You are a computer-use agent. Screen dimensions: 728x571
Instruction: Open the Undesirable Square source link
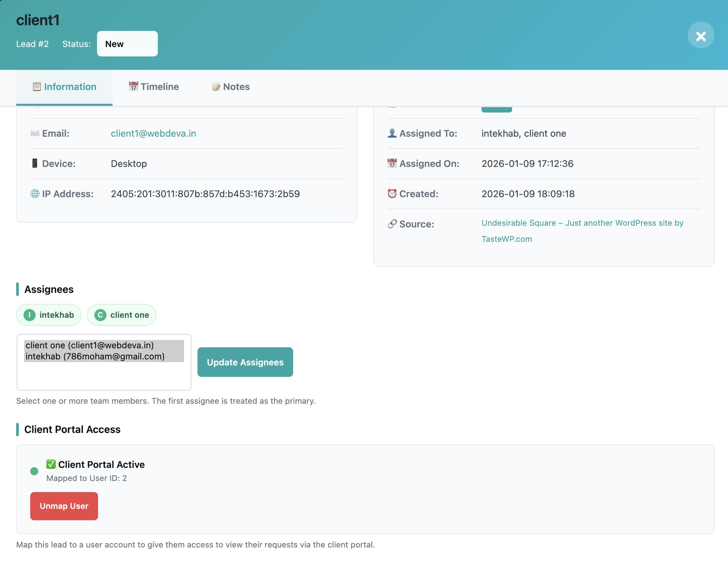point(582,223)
